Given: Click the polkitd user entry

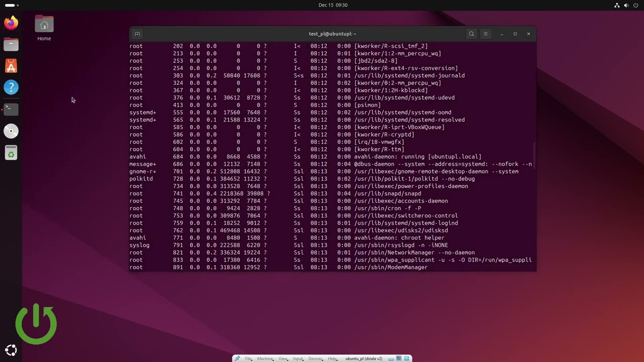Looking at the screenshot, I should coord(141,179).
